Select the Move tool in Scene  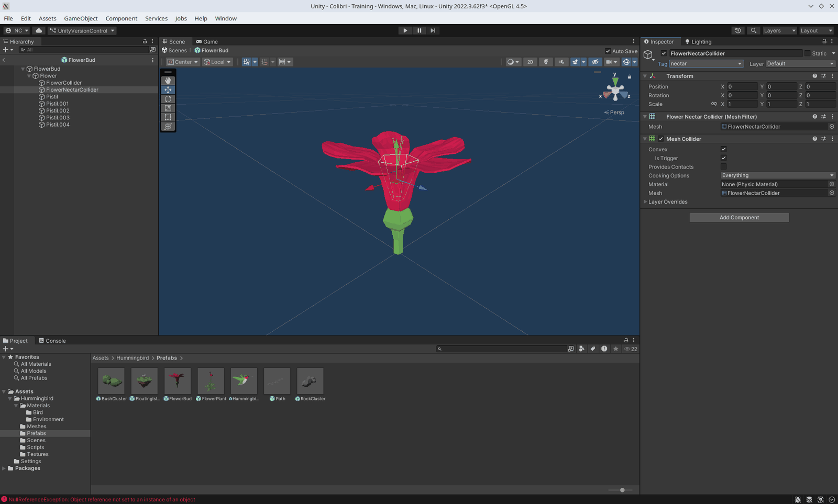(x=168, y=90)
